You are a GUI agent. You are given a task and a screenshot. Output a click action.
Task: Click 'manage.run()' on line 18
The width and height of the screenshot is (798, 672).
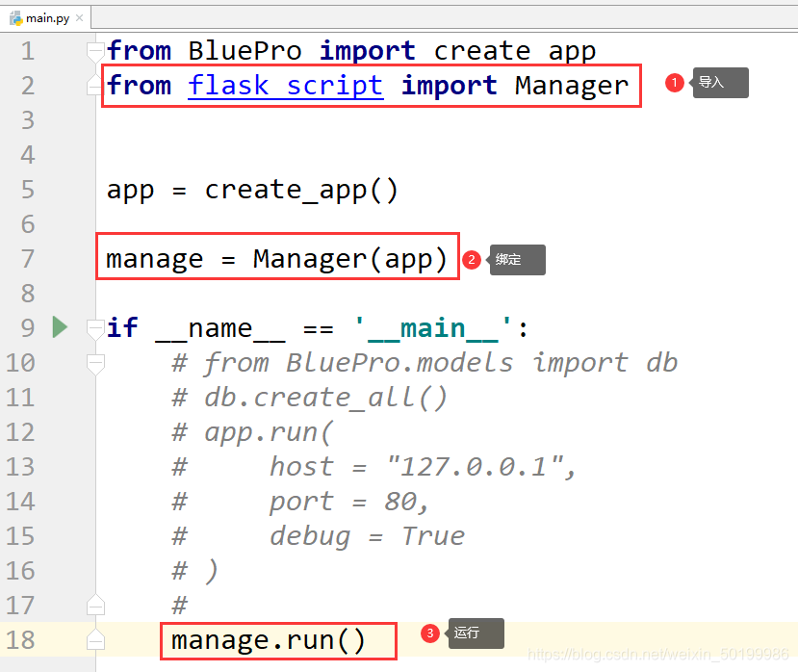tap(269, 640)
